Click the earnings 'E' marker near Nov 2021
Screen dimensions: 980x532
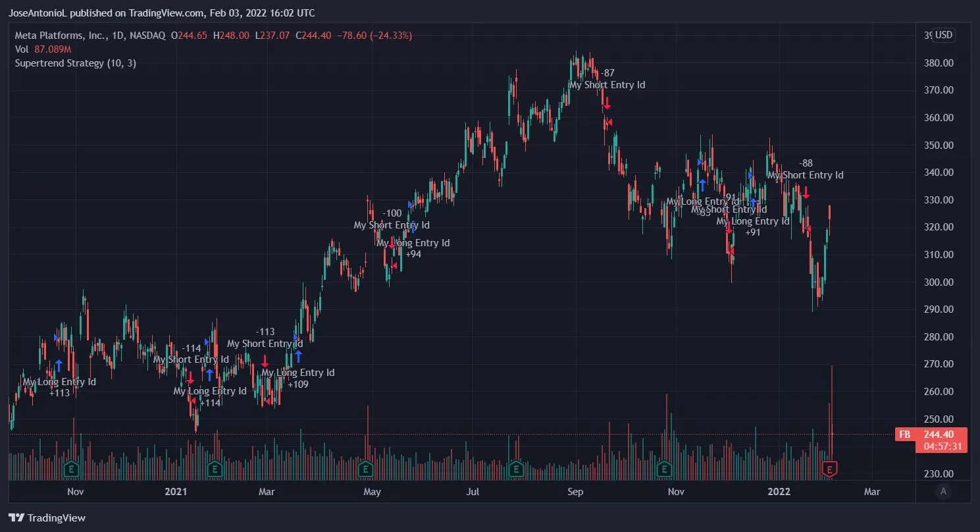coord(665,469)
